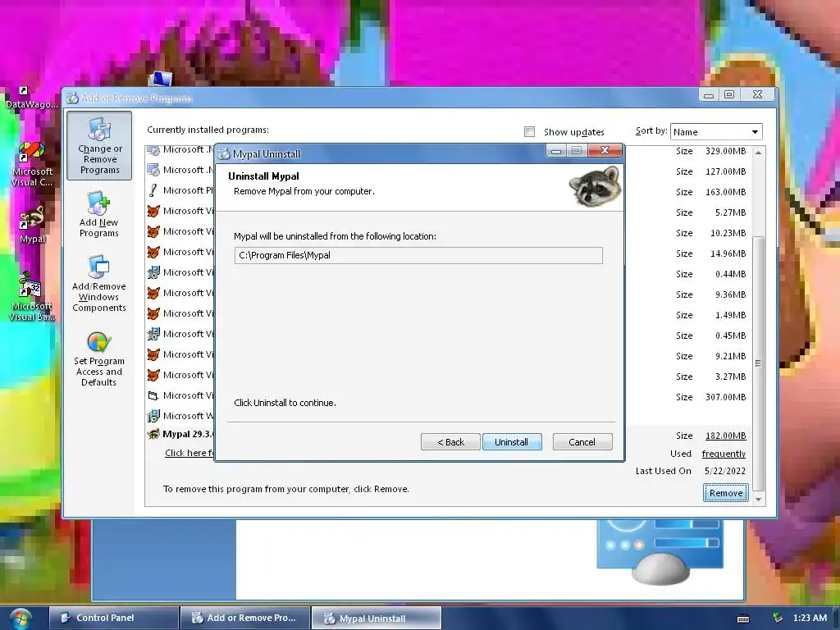Click icon of Microsoft entry sized 9.21MB
The image size is (840, 630).
pos(153,354)
